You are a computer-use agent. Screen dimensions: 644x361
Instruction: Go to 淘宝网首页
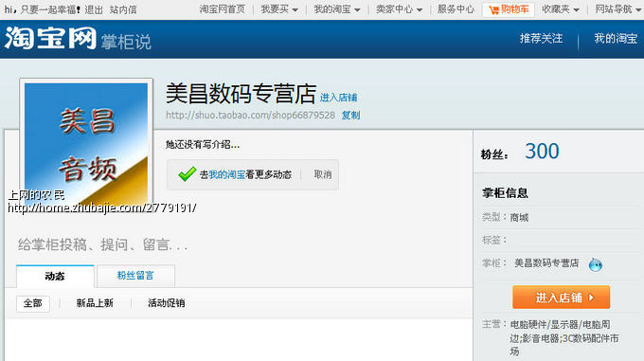tap(223, 9)
